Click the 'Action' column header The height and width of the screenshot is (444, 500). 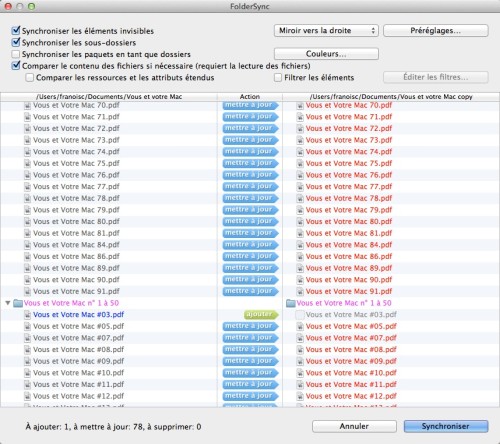250,97
